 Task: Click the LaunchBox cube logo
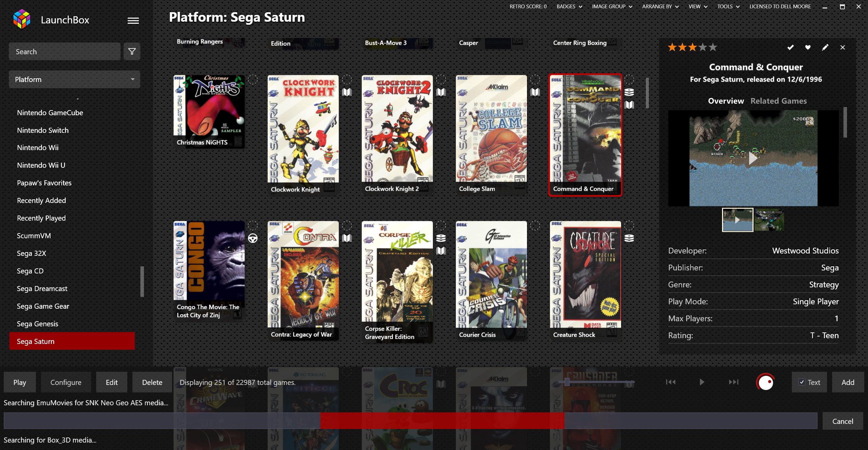coord(21,19)
